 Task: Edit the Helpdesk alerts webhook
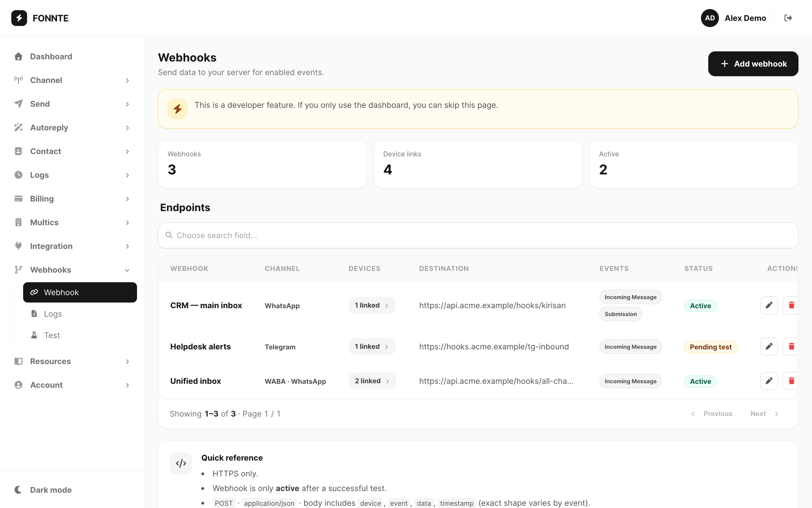point(769,346)
